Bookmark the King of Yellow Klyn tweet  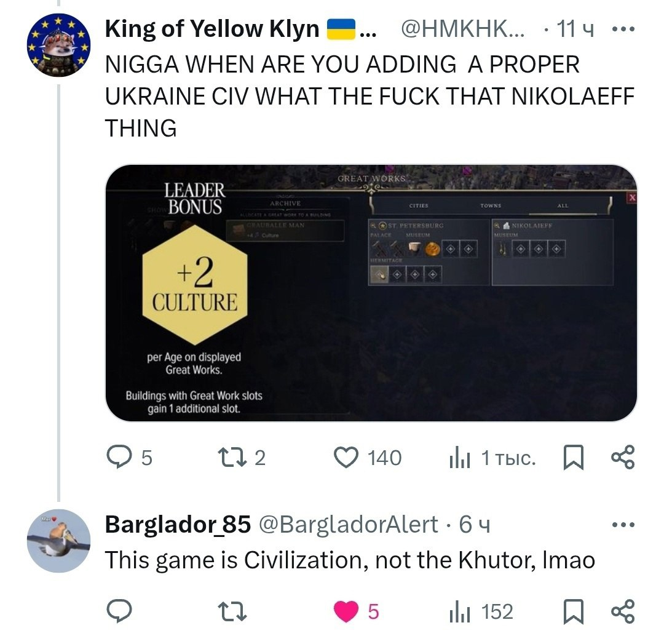pos(574,457)
